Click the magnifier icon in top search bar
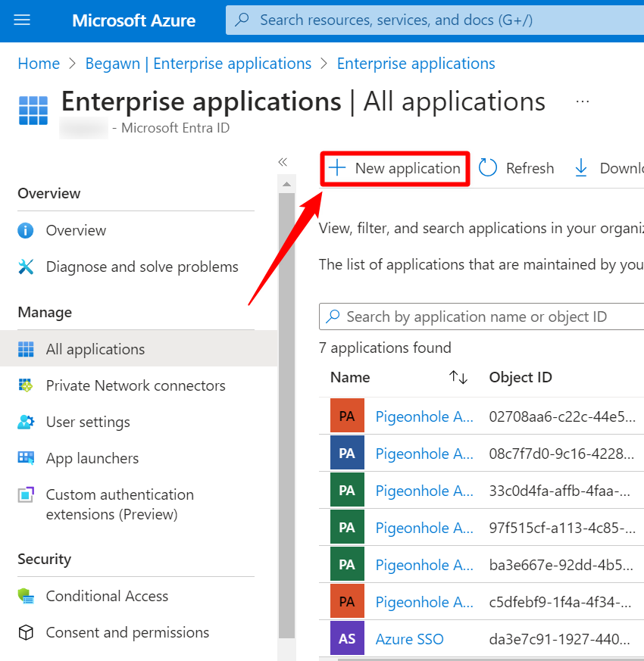Image resolution: width=644 pixels, height=661 pixels. (x=242, y=20)
